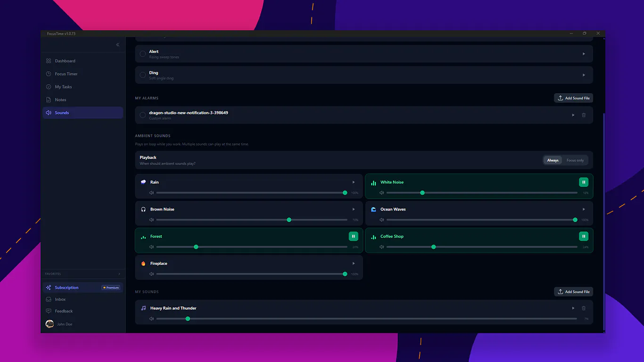This screenshot has height=362, width=644.
Task: Click the Fireplace flame icon
Action: (x=143, y=263)
